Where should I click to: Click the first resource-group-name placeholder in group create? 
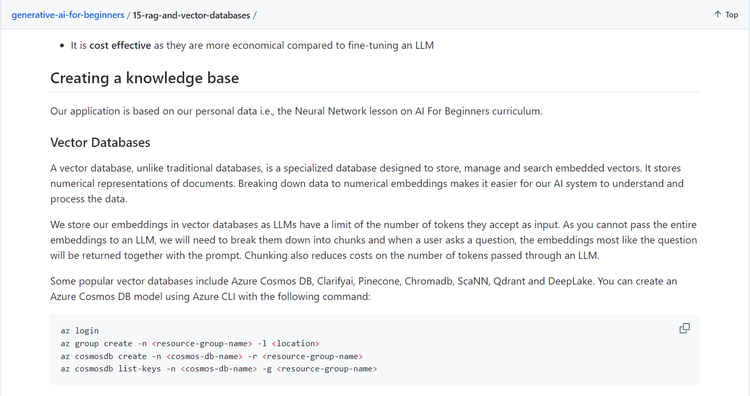point(202,343)
